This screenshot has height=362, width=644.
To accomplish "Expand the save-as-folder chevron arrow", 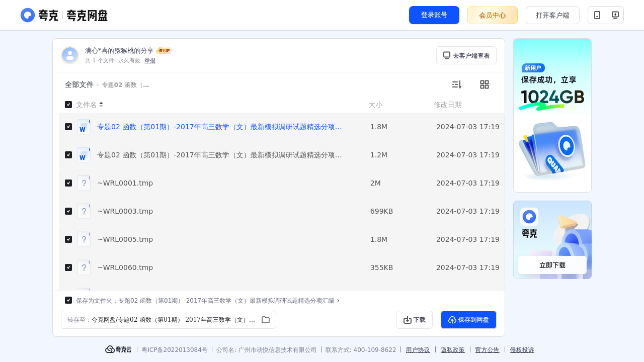I will (338, 301).
